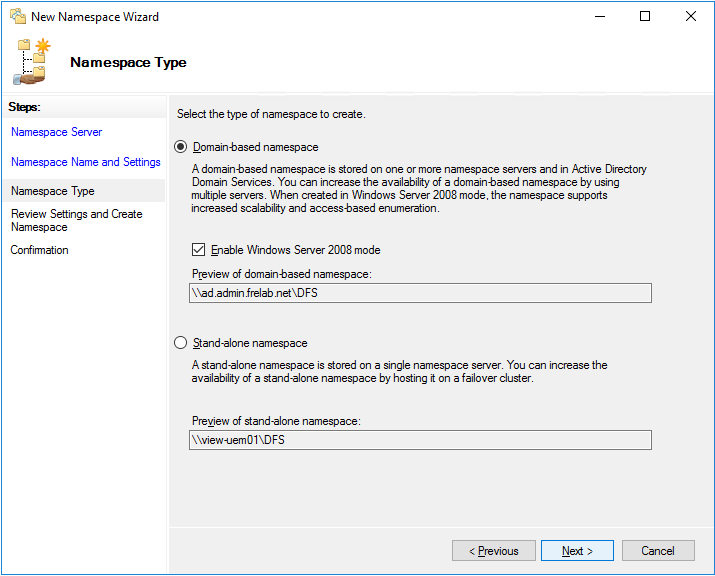Disable Enable Windows Server 2008 mode checkbox
This screenshot has width=715, height=576.
point(198,250)
